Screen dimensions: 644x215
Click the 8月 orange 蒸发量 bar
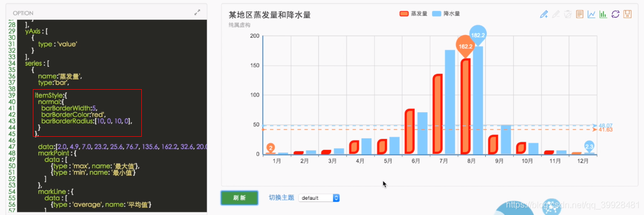coord(465,107)
